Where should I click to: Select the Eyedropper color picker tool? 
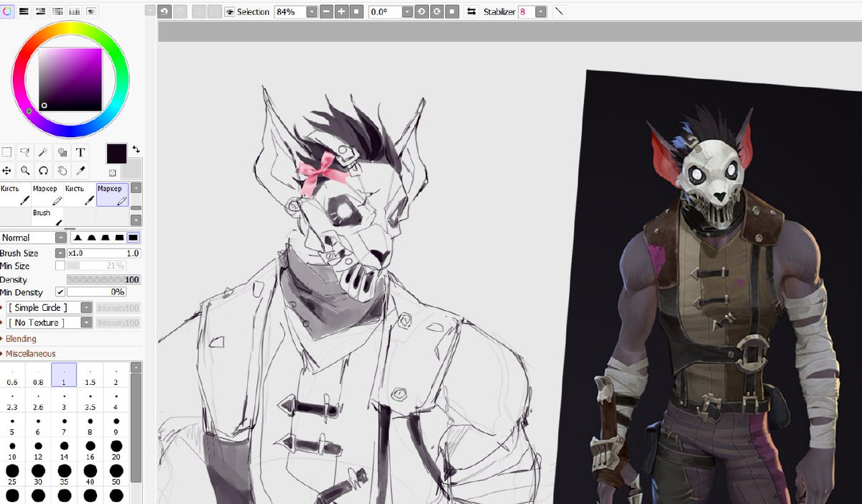pos(80,171)
